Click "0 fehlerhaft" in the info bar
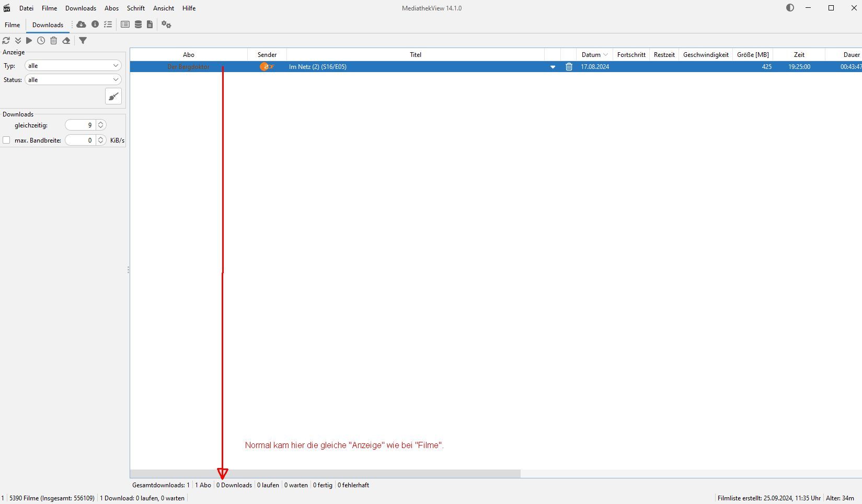 [353, 485]
